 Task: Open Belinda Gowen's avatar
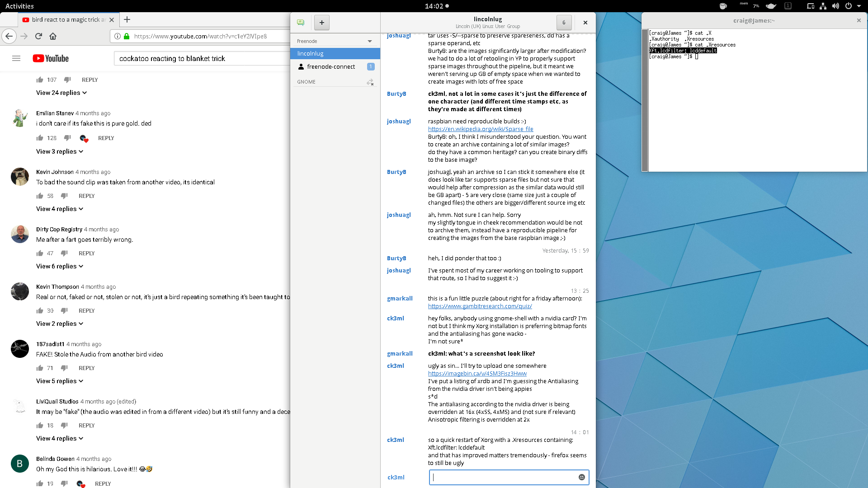tap(20, 464)
